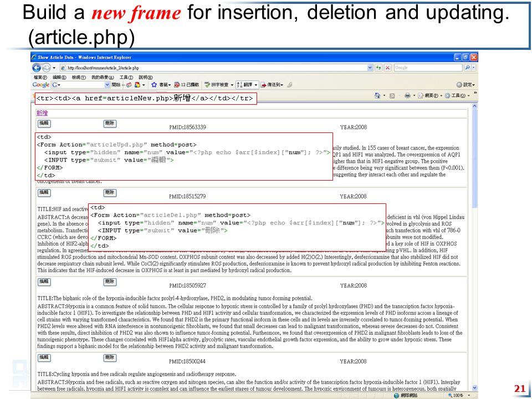Click the text PMID:18563339
This screenshot has height=399, width=532.
point(187,127)
